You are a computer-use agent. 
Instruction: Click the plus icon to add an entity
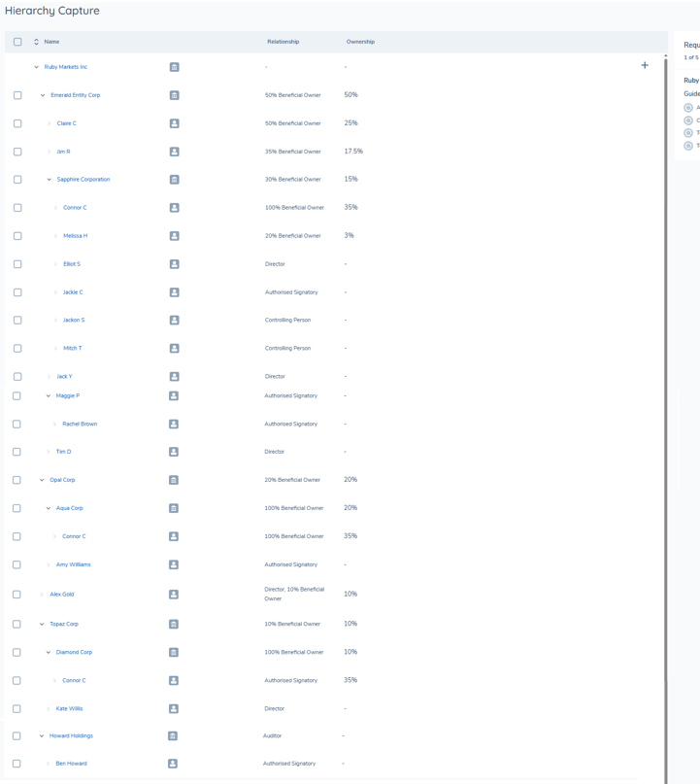coord(645,65)
